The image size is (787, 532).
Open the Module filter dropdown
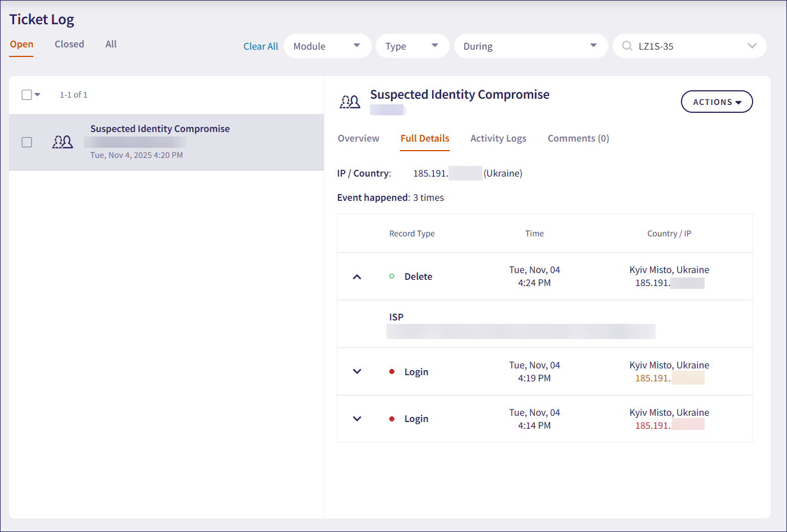click(327, 46)
